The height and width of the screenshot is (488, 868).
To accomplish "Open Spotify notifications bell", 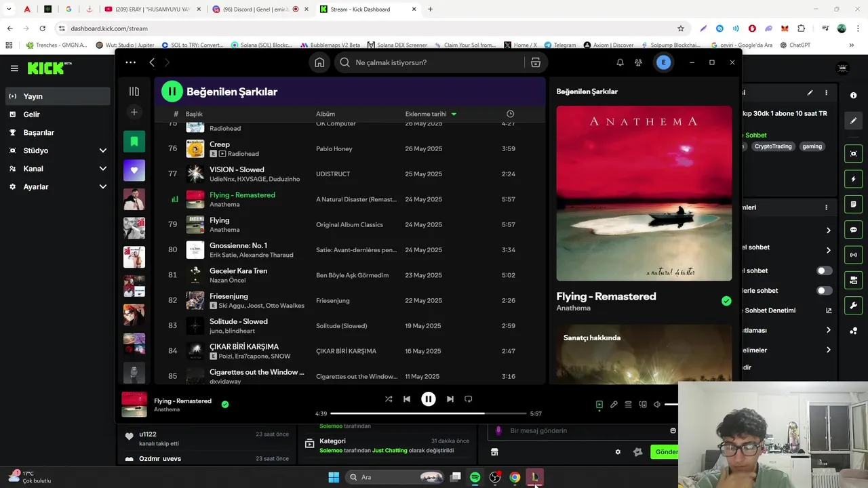I will (620, 62).
